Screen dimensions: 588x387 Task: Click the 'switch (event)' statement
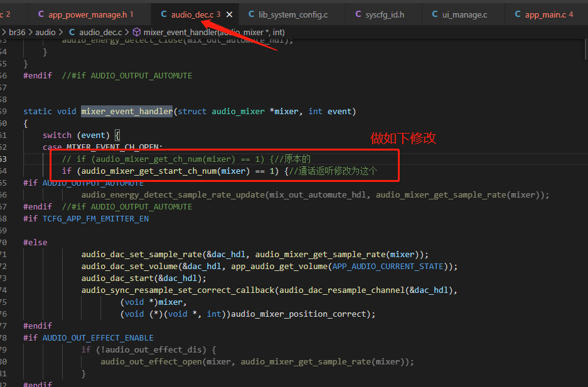point(76,135)
